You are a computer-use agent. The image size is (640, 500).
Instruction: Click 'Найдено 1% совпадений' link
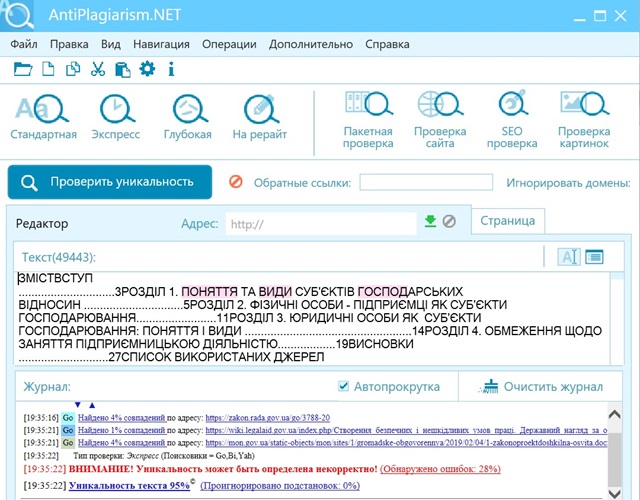point(122,430)
